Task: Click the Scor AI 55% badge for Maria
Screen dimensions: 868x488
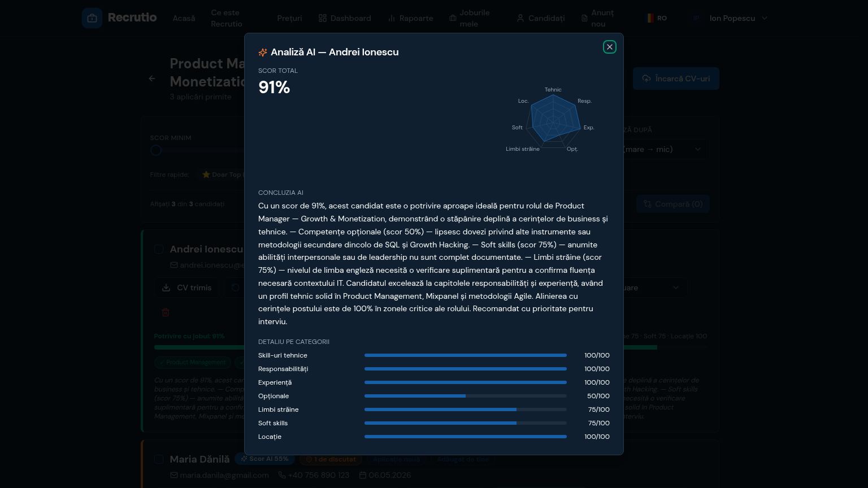Action: 264,459
